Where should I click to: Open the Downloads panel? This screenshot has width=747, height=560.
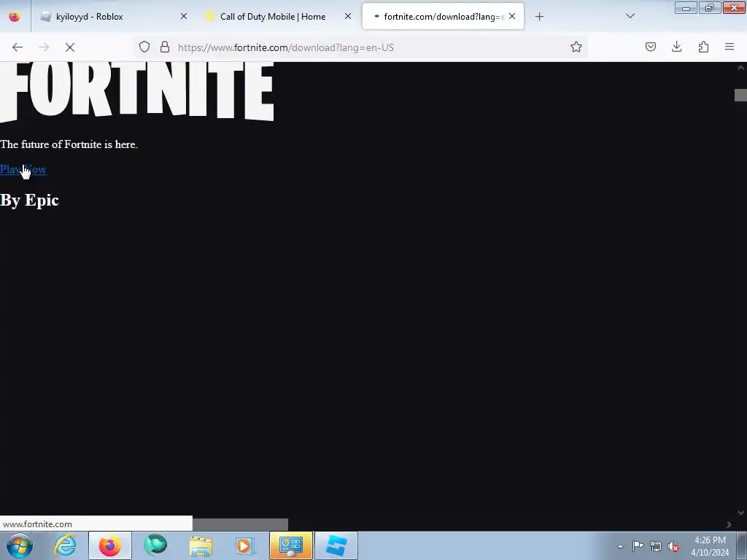(x=676, y=47)
